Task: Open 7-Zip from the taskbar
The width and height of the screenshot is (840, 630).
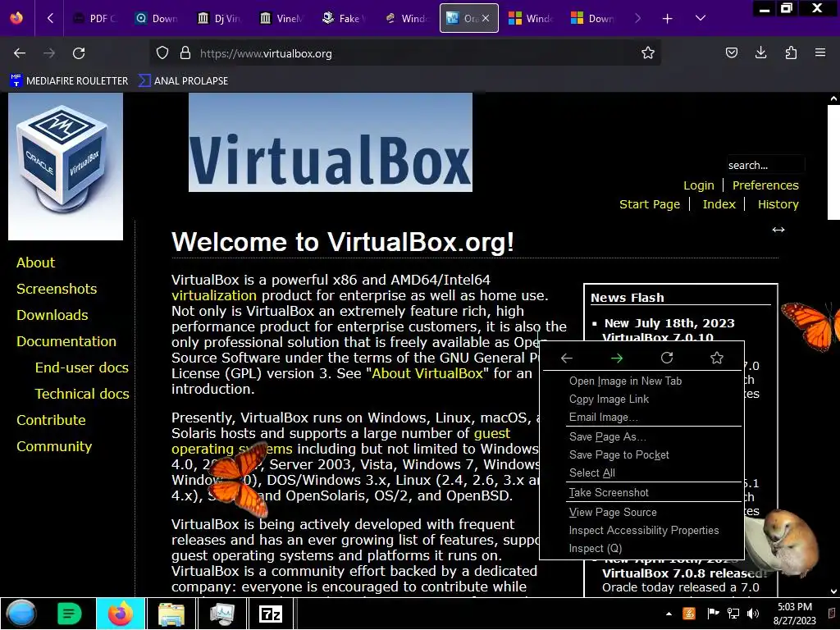Action: point(270,614)
